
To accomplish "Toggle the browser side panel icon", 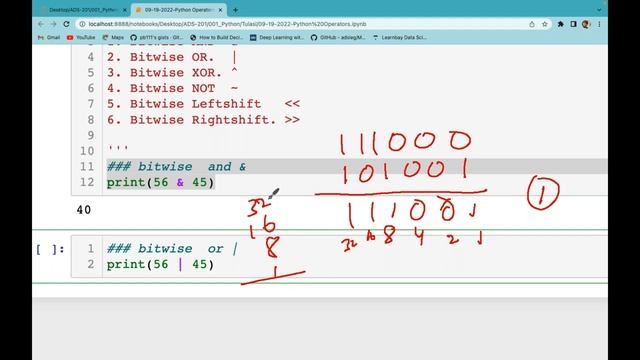I will (x=573, y=24).
